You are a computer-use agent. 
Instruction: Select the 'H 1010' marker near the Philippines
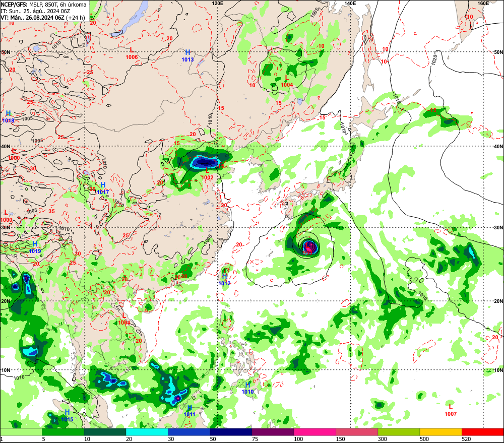coord(247,388)
